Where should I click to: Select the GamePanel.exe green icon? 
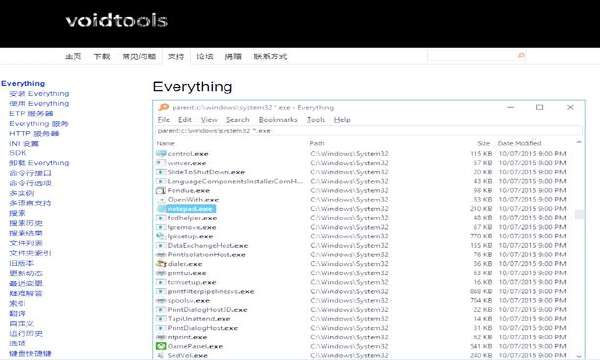161,346
